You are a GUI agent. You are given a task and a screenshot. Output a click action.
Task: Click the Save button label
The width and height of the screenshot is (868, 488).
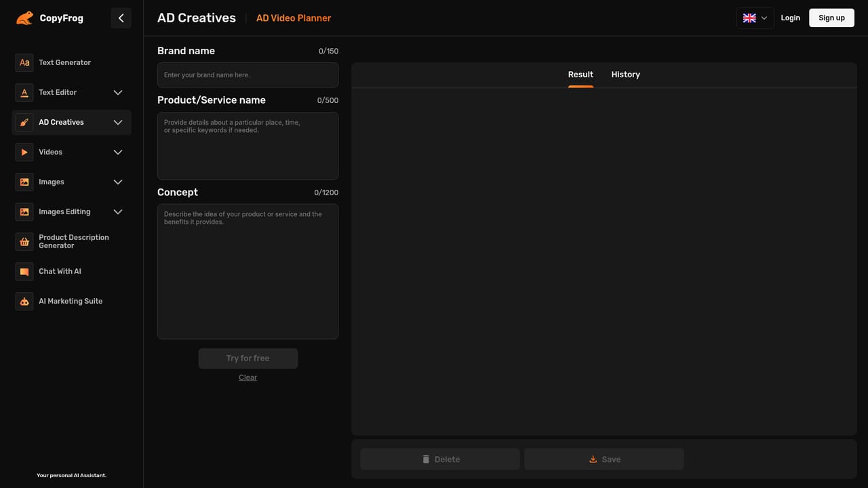(x=611, y=460)
